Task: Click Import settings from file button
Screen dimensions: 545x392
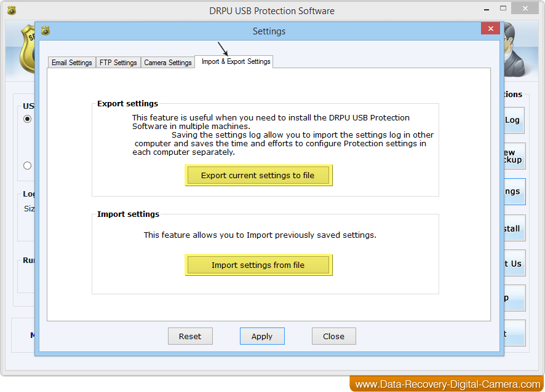Action: click(x=258, y=265)
